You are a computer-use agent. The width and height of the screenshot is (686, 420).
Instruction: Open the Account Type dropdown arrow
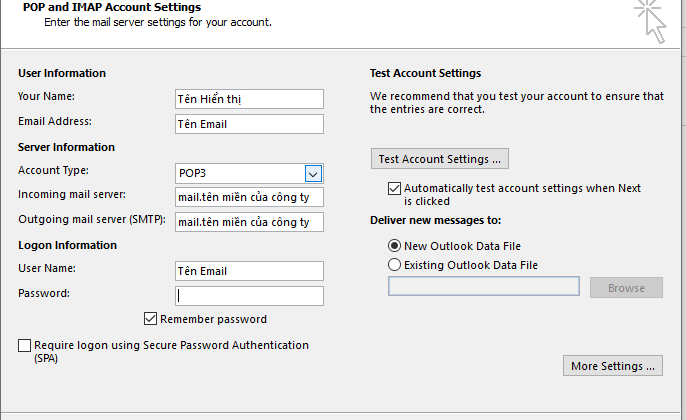313,174
